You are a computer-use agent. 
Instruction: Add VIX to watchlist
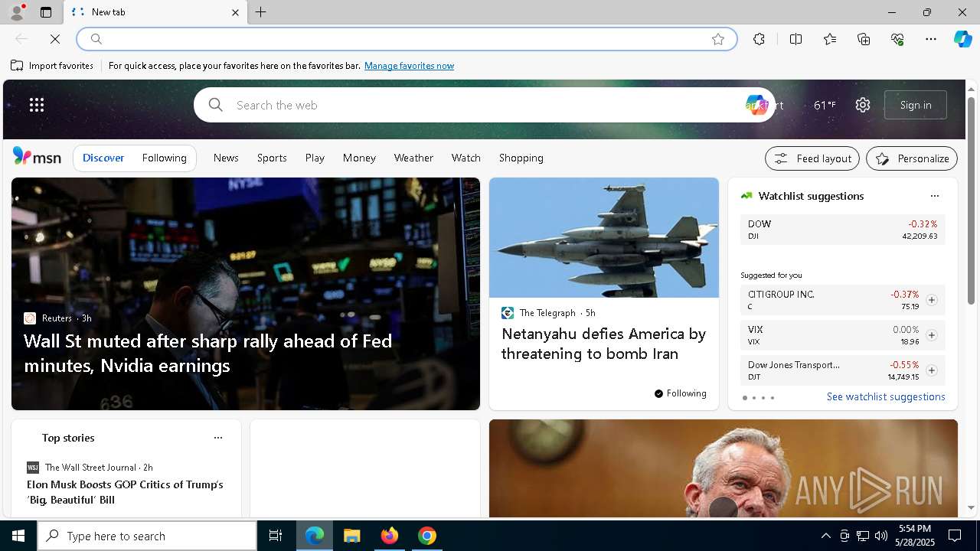click(x=931, y=335)
